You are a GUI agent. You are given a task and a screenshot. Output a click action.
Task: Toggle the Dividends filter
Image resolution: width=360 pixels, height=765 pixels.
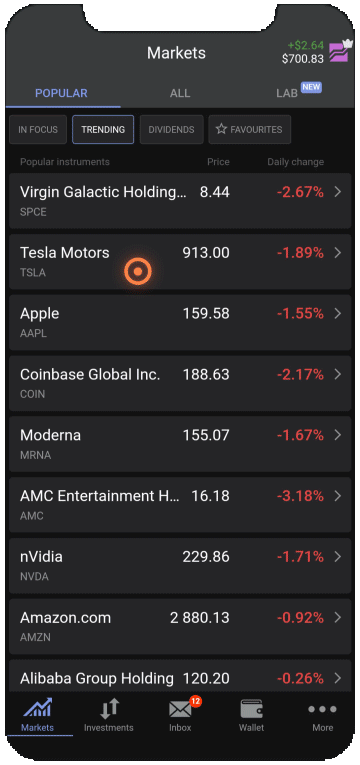coord(171,130)
